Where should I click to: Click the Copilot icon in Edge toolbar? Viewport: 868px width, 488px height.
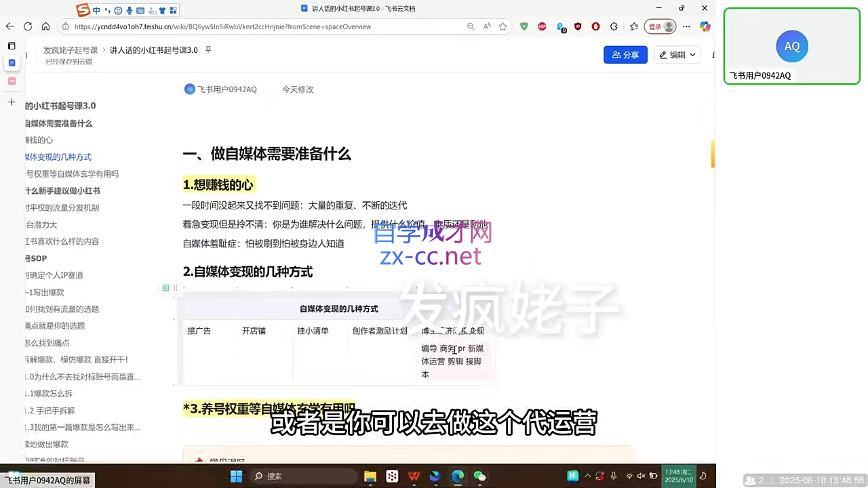705,26
